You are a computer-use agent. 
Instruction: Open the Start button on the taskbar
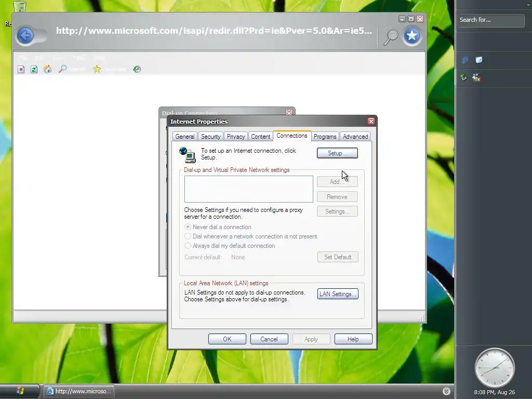tap(20, 391)
